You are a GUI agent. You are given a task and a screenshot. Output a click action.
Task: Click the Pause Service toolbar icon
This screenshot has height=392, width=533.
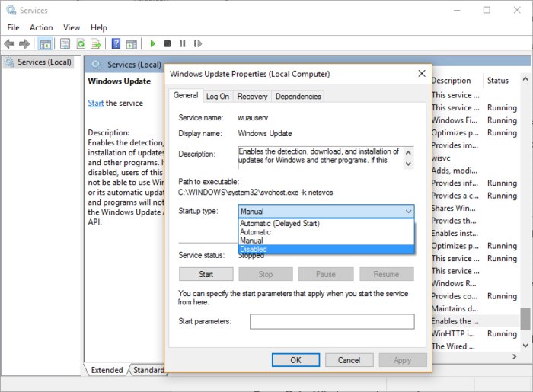(183, 43)
